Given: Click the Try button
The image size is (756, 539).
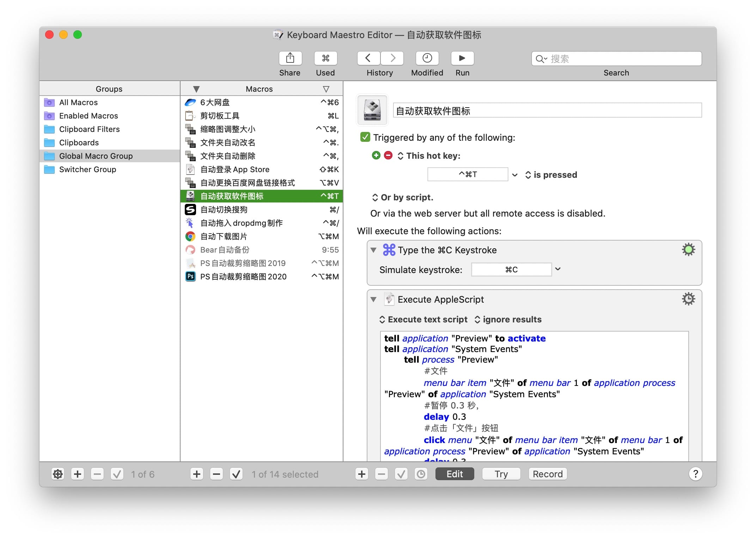Looking at the screenshot, I should click(501, 474).
